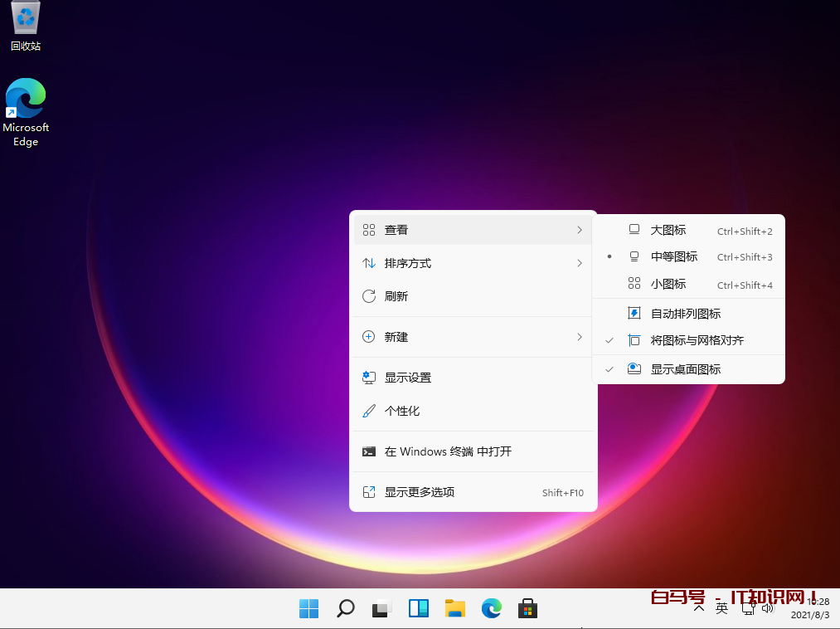Screen dimensions: 840x629
Task: Open the volume control in system tray
Action: click(769, 608)
